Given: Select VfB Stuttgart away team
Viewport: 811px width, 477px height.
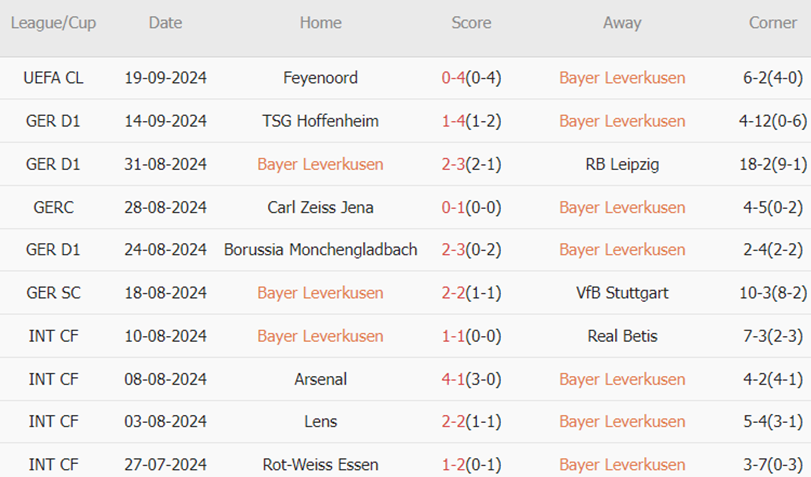Looking at the screenshot, I should coord(622,293).
